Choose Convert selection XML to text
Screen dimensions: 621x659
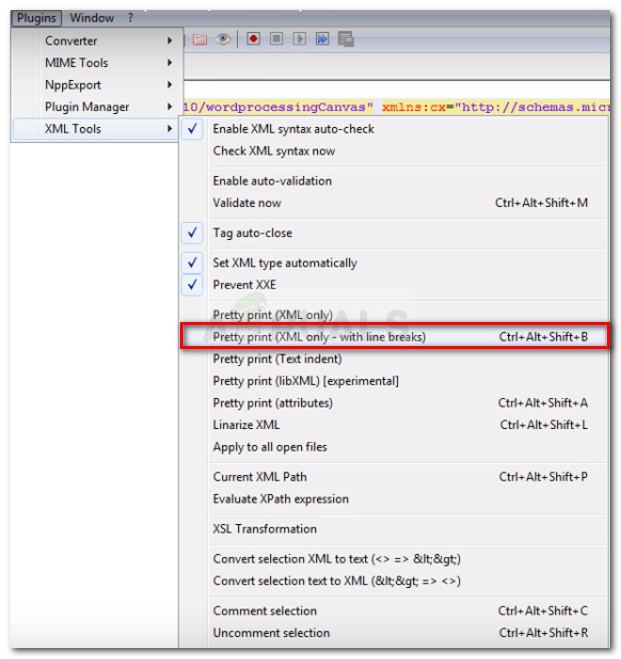pos(394,559)
